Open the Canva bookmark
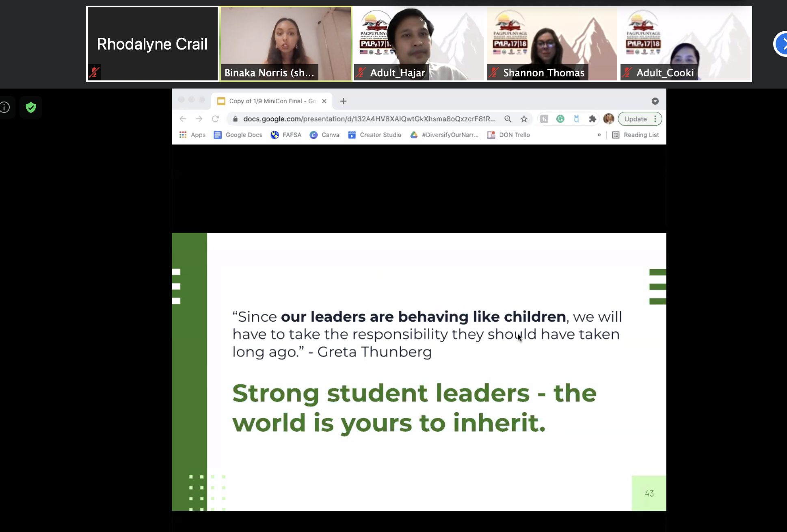This screenshot has height=532, width=787. click(324, 135)
